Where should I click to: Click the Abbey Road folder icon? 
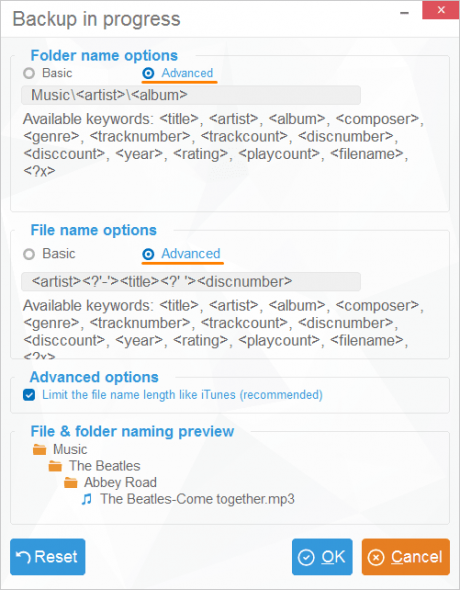pos(71,483)
